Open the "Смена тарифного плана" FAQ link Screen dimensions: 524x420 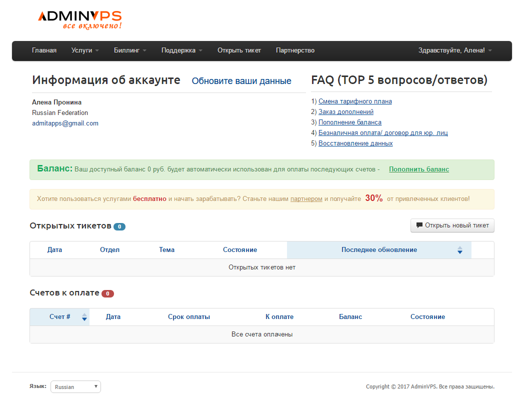[x=355, y=101]
